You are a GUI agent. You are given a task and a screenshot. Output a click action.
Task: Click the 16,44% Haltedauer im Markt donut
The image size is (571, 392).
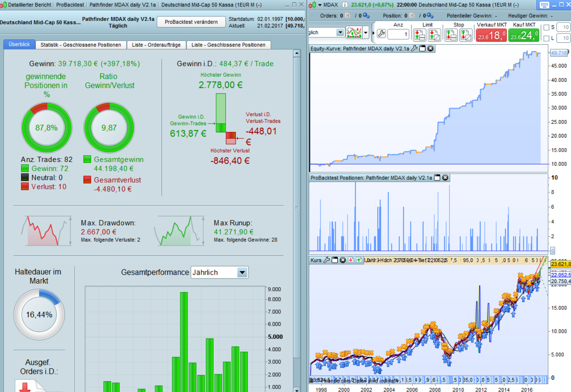(x=39, y=315)
